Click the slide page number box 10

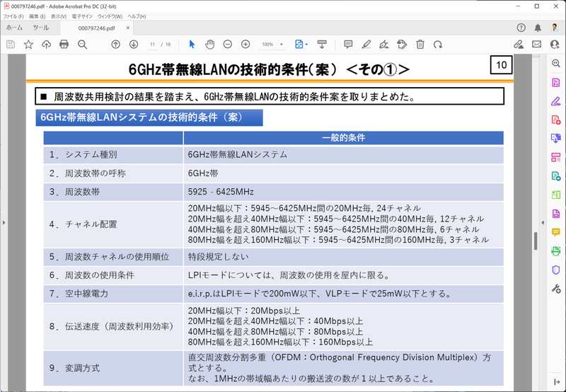coord(502,65)
